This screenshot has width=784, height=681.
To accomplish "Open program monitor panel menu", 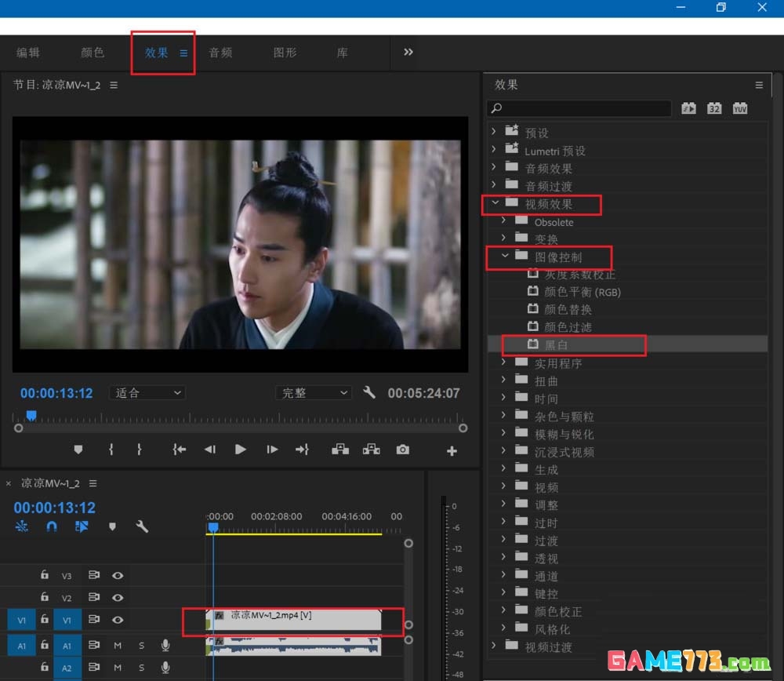I will click(114, 85).
